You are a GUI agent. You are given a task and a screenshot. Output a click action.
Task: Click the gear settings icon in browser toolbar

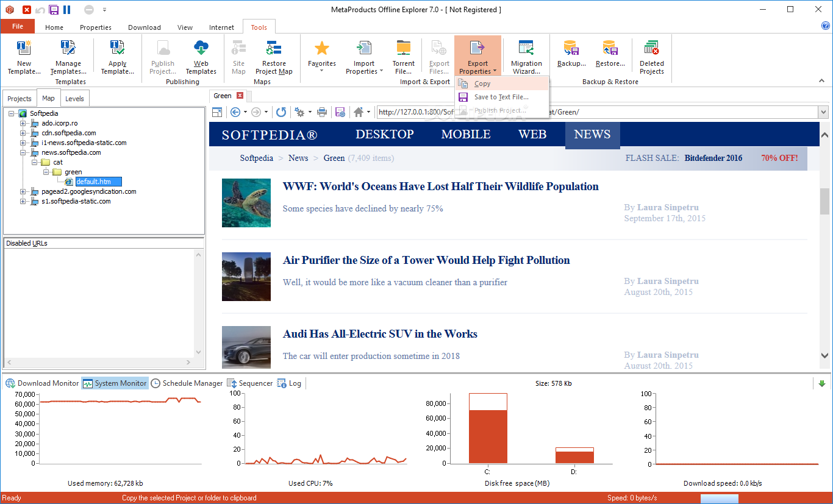point(299,112)
